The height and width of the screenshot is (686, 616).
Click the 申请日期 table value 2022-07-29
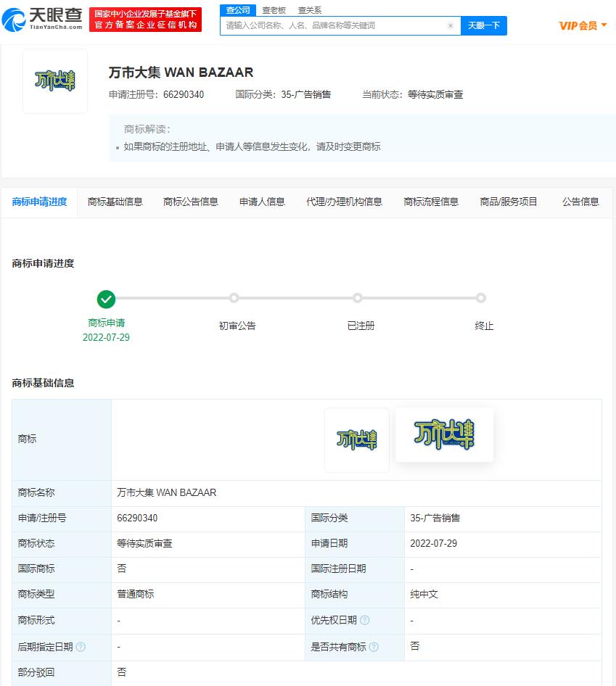click(433, 543)
